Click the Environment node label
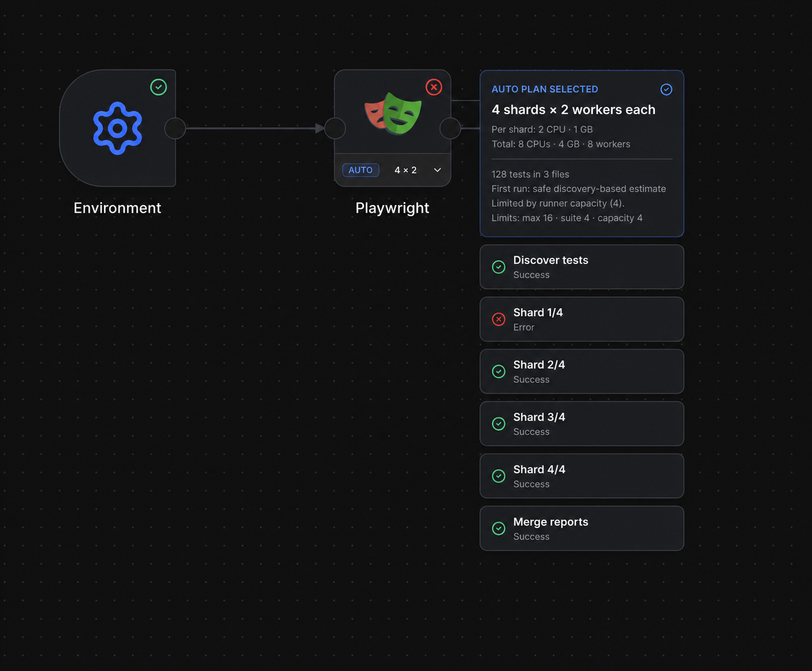This screenshot has width=812, height=671. coord(117,208)
